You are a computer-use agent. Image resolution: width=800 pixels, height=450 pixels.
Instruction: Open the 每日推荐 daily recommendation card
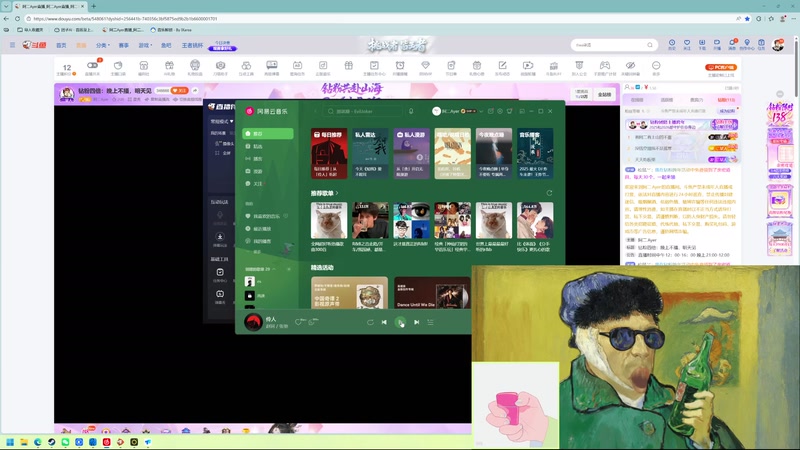(x=329, y=153)
